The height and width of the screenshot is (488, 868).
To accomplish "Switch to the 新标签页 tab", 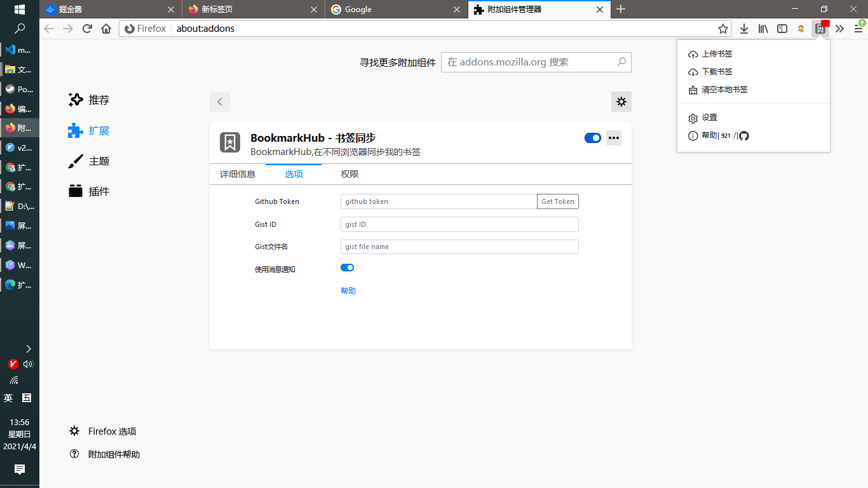I will [254, 10].
